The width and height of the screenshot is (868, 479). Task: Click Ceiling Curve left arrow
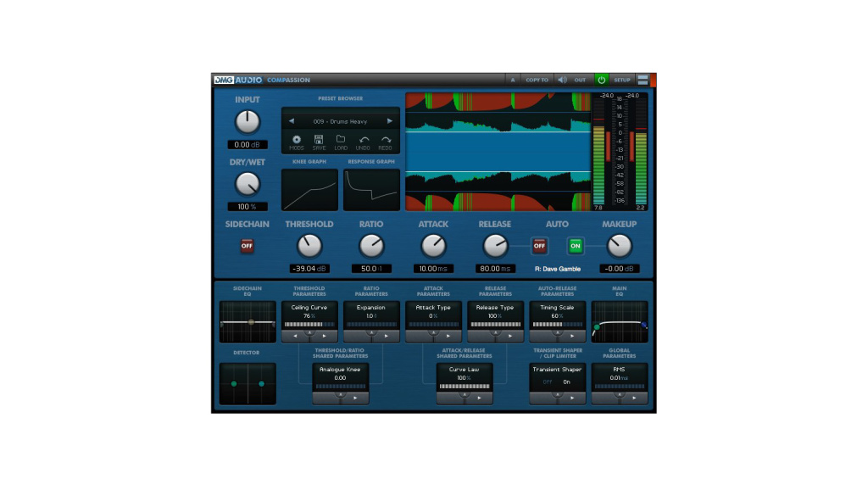pos(295,336)
